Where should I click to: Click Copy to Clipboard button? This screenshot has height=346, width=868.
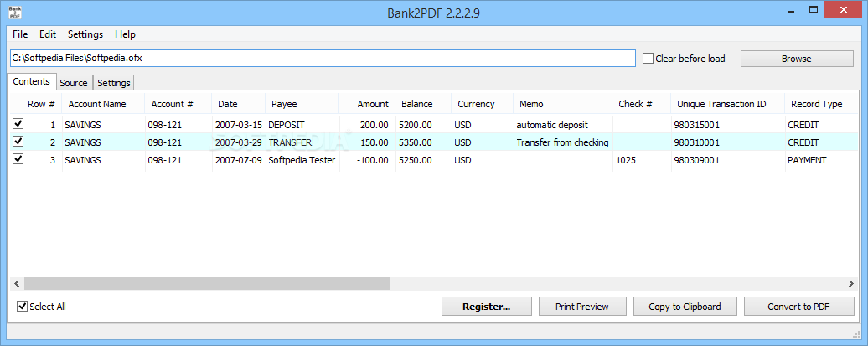point(685,306)
